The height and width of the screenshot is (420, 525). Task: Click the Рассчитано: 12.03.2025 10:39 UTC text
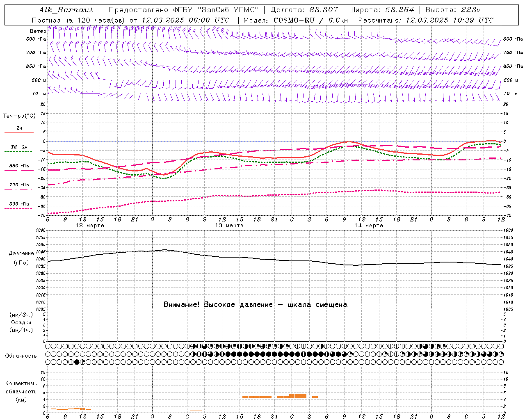click(x=426, y=20)
